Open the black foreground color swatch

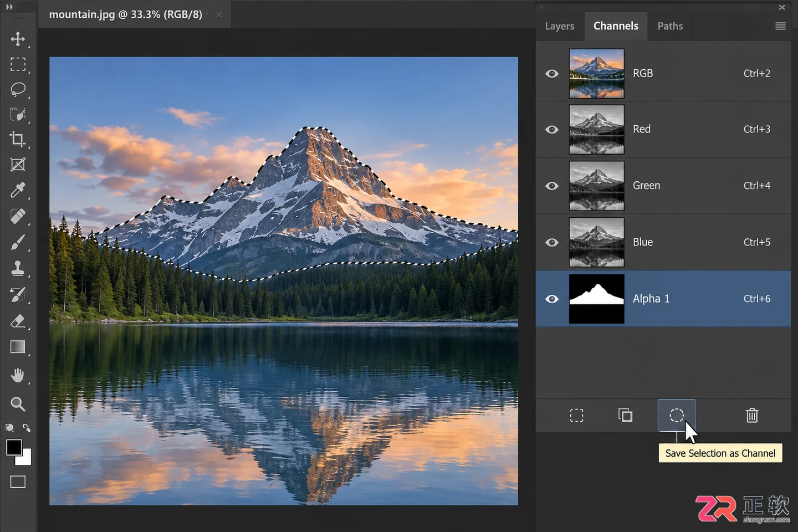[x=14, y=447]
